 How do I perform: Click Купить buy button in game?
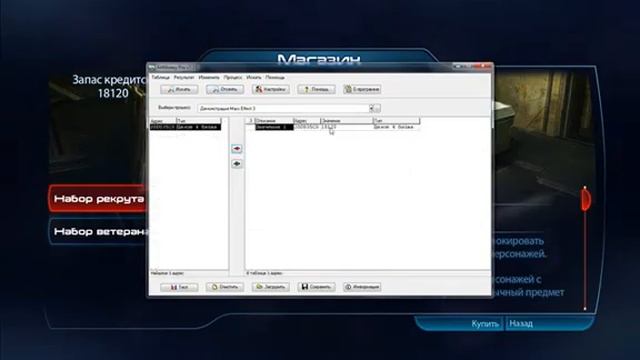(485, 324)
